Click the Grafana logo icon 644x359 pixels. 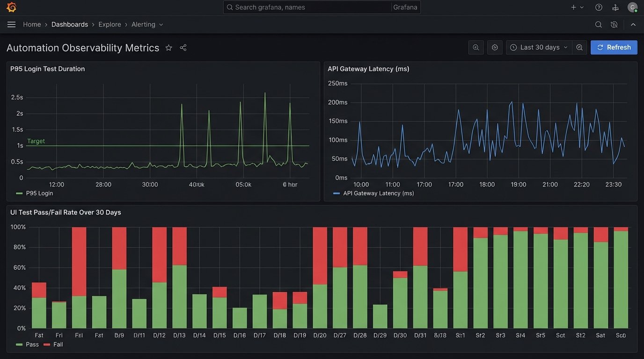point(11,7)
